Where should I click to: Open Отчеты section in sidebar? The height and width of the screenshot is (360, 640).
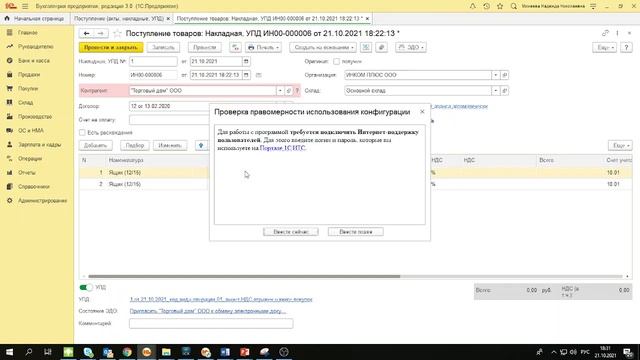click(x=27, y=173)
